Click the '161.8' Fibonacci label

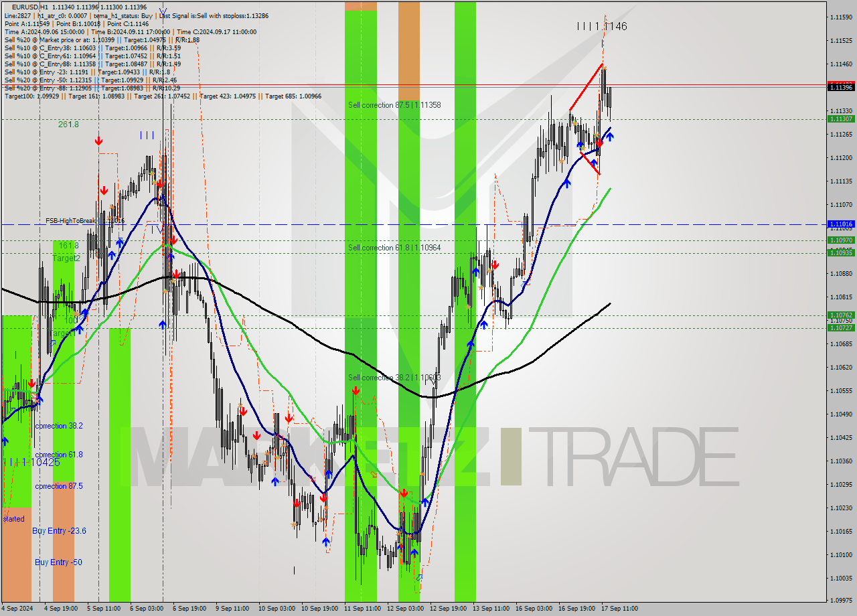pos(68,246)
